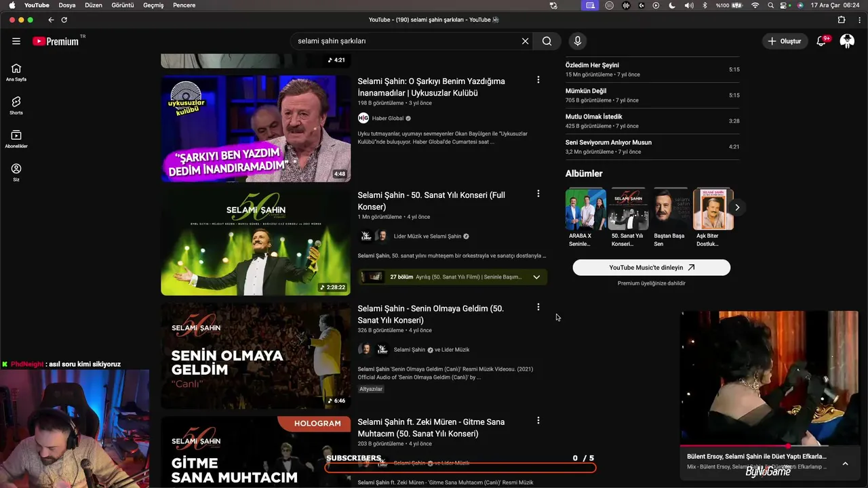868x488 pixels.
Task: Click the Albümler heading
Action: [x=584, y=174]
